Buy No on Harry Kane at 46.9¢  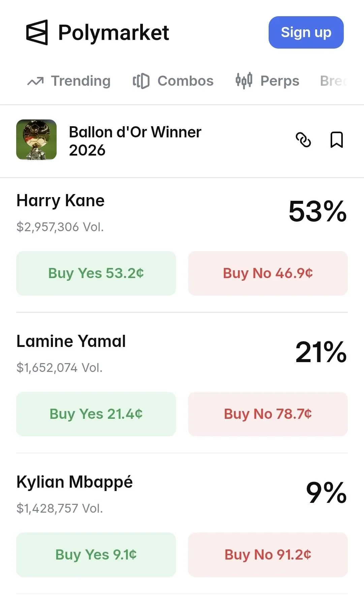coord(268,273)
